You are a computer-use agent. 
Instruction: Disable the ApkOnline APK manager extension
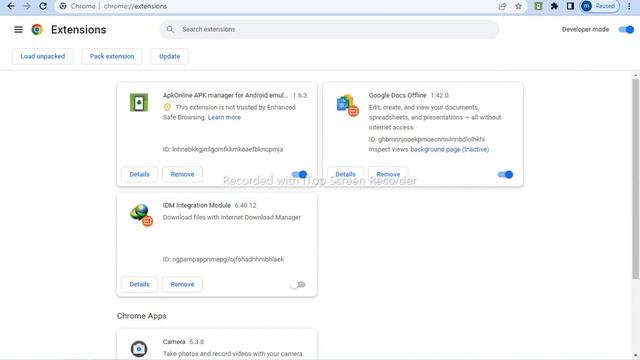299,174
